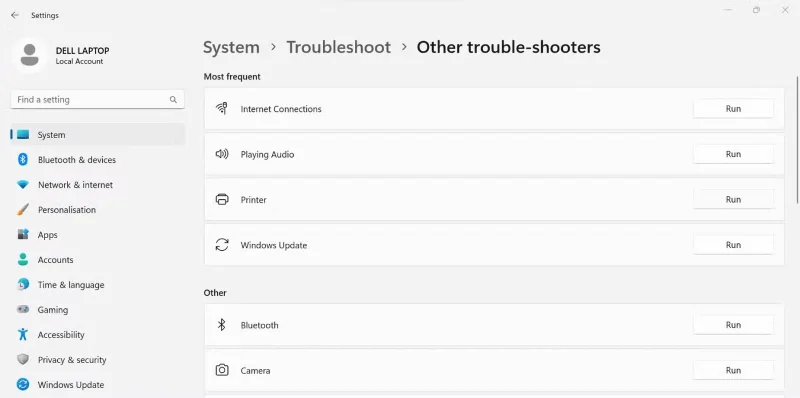Click the Windows Update row label

click(x=274, y=245)
